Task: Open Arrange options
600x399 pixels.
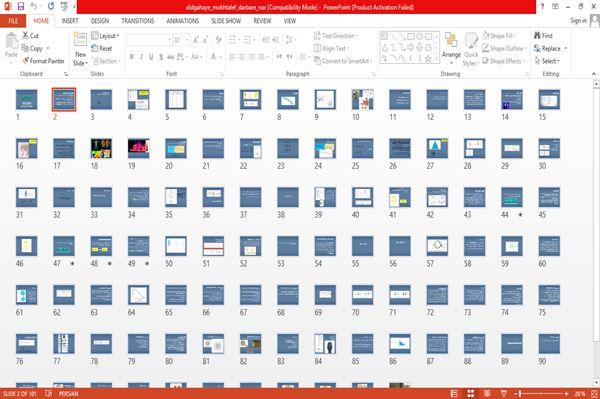Action: (451, 49)
